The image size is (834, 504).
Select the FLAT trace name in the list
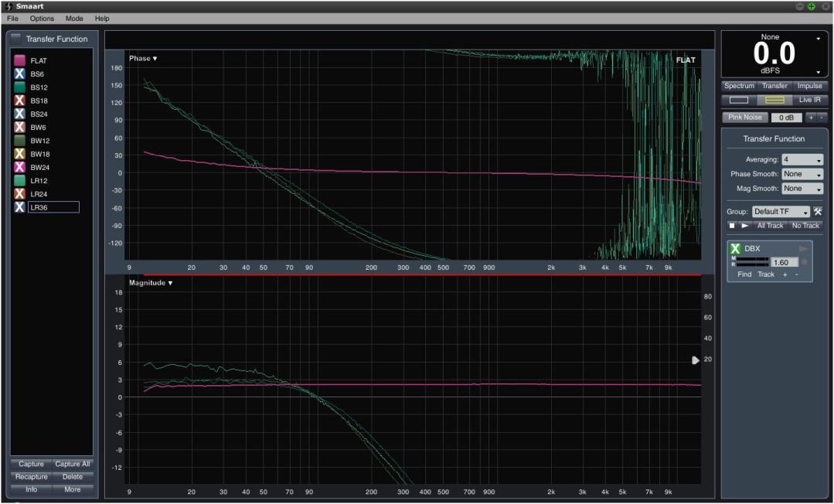pyautogui.click(x=39, y=60)
